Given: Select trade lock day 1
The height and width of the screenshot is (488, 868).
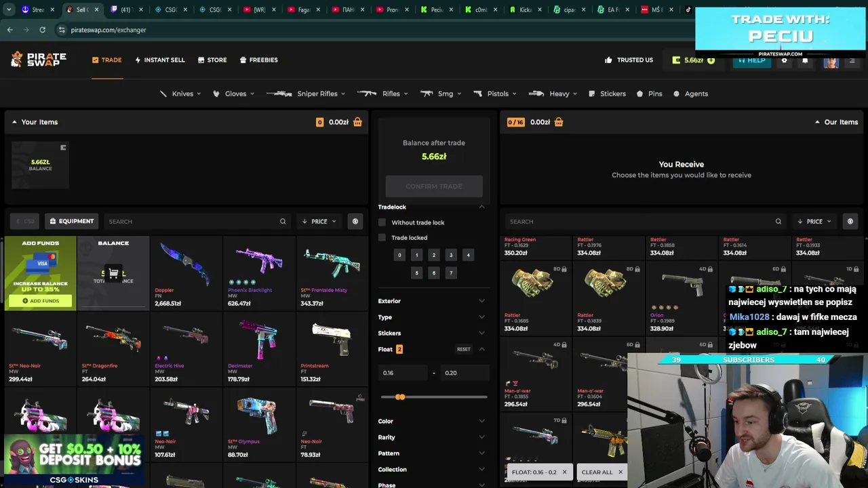Looking at the screenshot, I should point(416,255).
